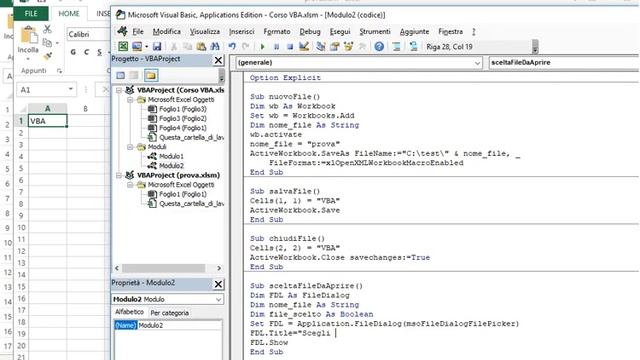This screenshot has width=640, height=360.
Task: Open the Esegui menu
Action: [x=340, y=31]
